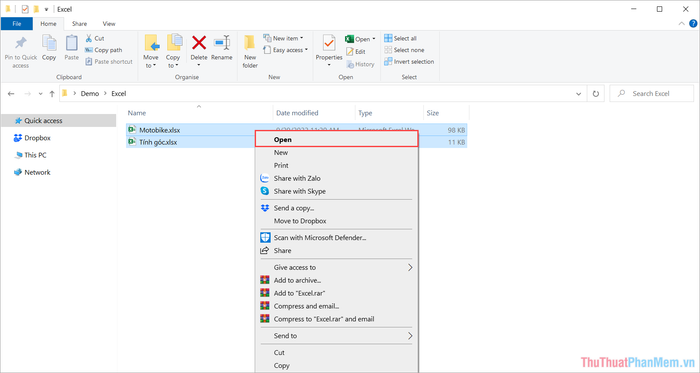Choose Cut in the context menu

pos(337,352)
